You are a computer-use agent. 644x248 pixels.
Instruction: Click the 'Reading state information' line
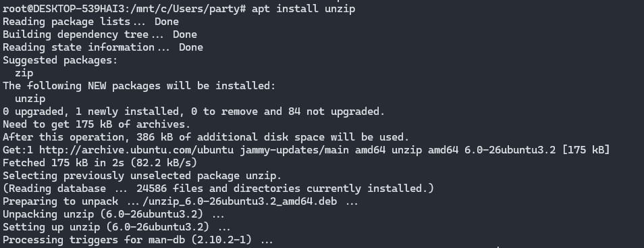pyautogui.click(x=103, y=47)
